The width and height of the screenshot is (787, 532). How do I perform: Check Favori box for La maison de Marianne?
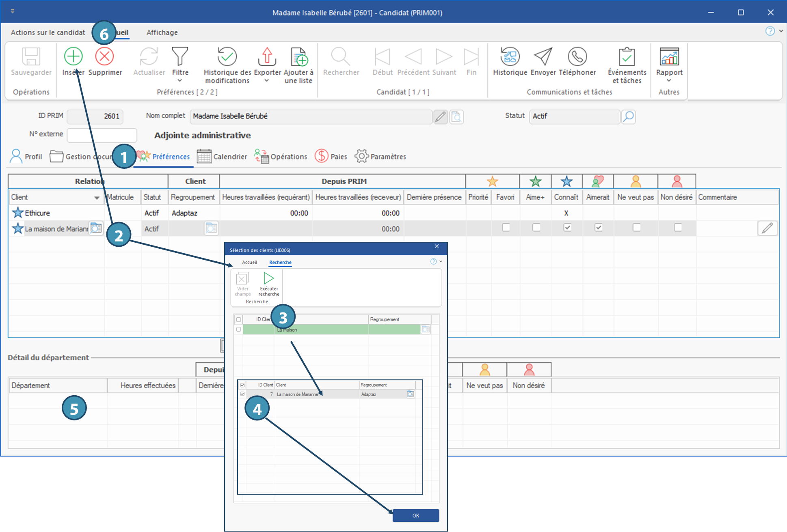[506, 228]
